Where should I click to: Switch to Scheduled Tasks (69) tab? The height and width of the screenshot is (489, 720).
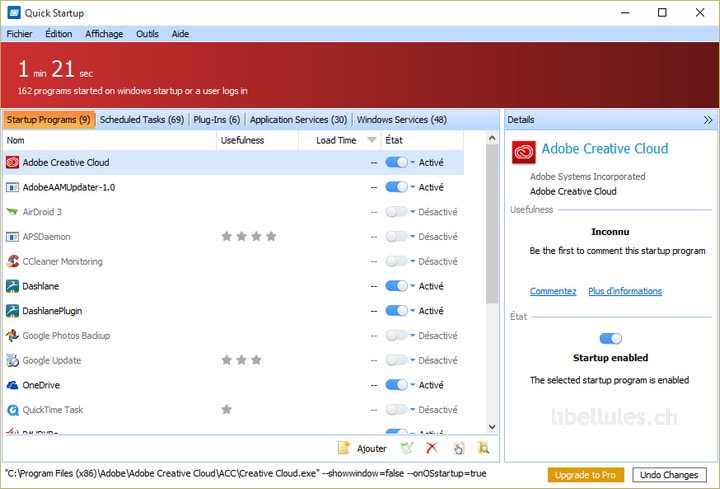[x=142, y=120]
